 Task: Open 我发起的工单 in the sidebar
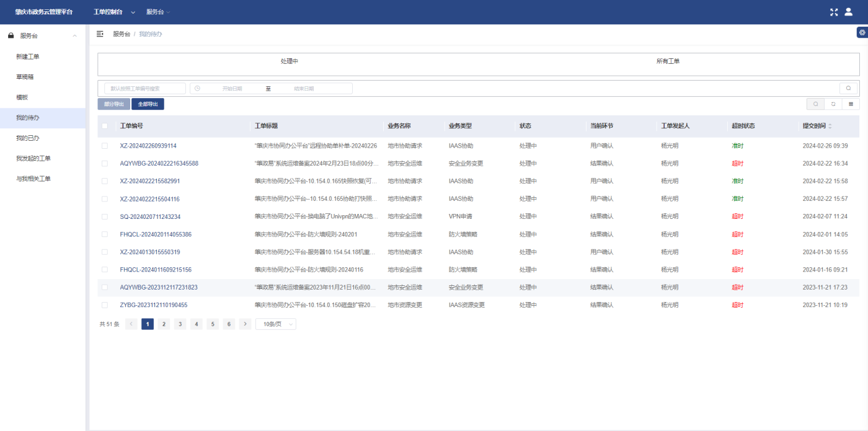(x=33, y=158)
